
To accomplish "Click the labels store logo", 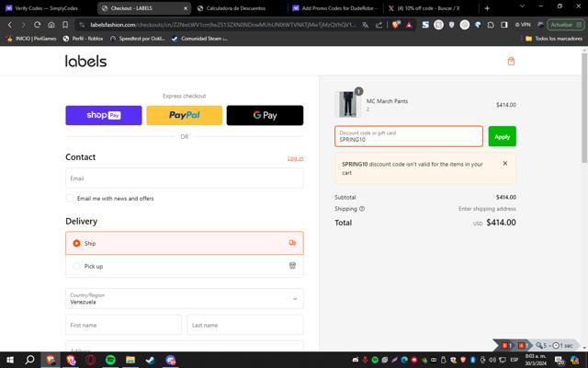I will tap(85, 61).
